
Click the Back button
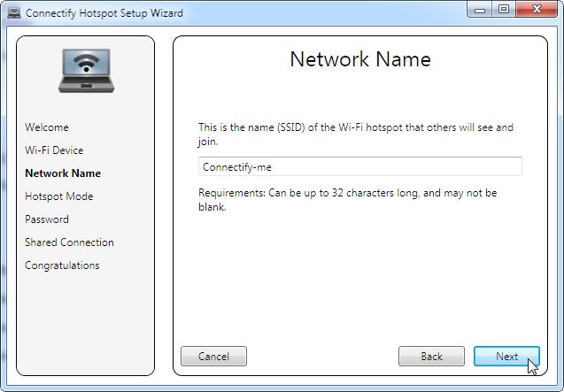[431, 356]
